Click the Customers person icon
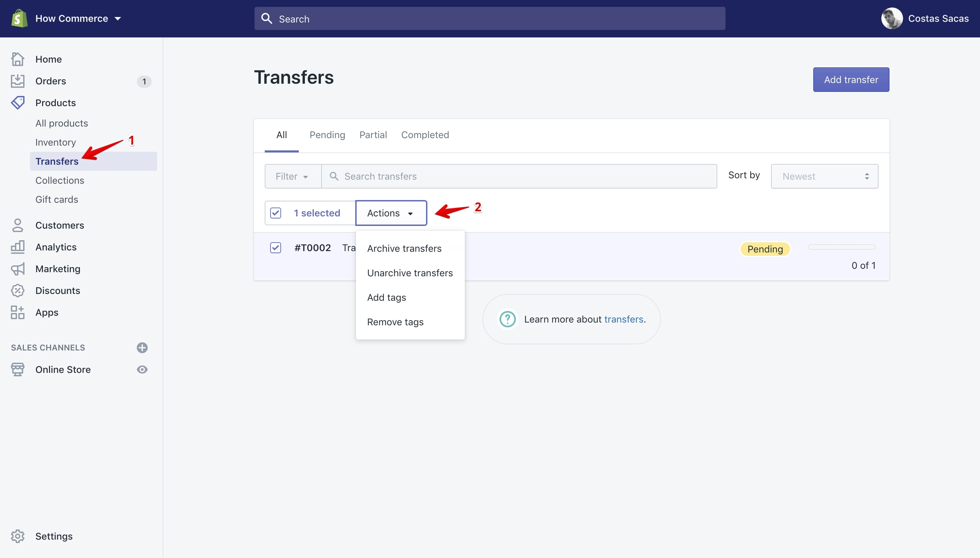Image resolution: width=980 pixels, height=558 pixels. click(18, 225)
